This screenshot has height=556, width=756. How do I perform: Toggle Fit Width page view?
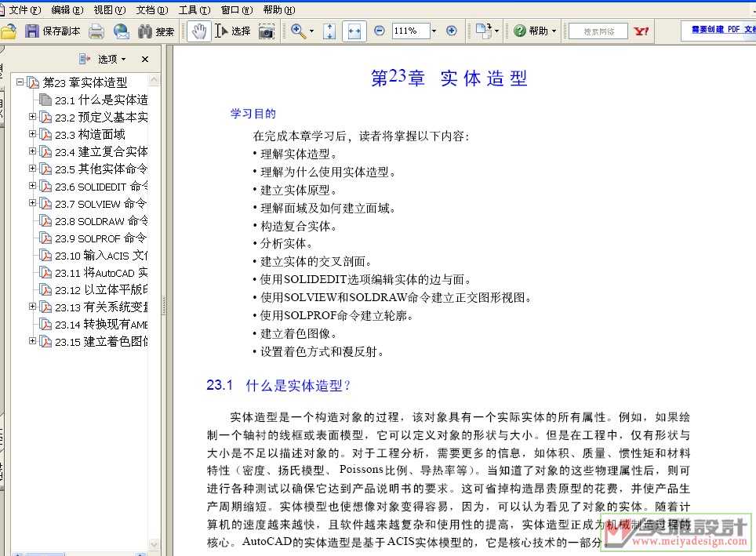[354, 31]
